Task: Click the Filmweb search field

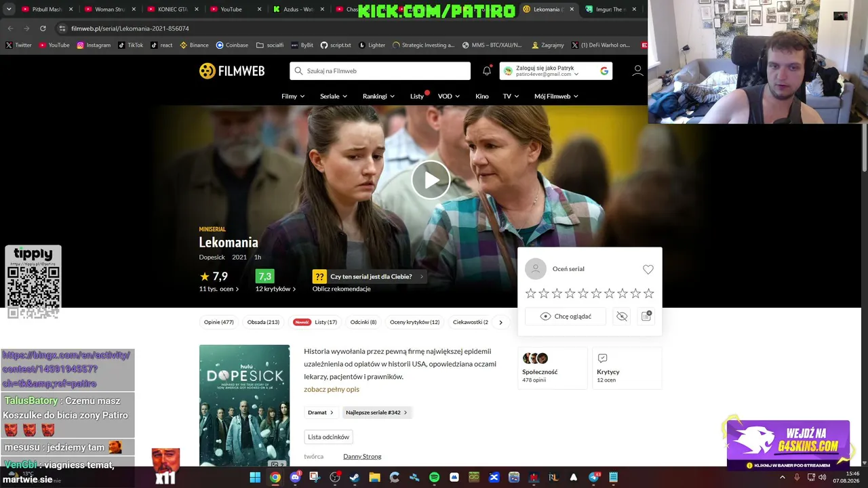Action: [x=380, y=70]
